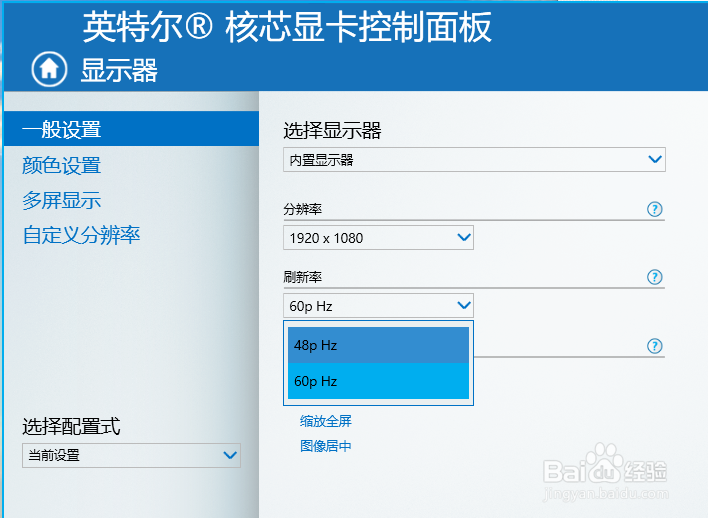
Task: Click the 刷新率 label
Action: pos(303,277)
